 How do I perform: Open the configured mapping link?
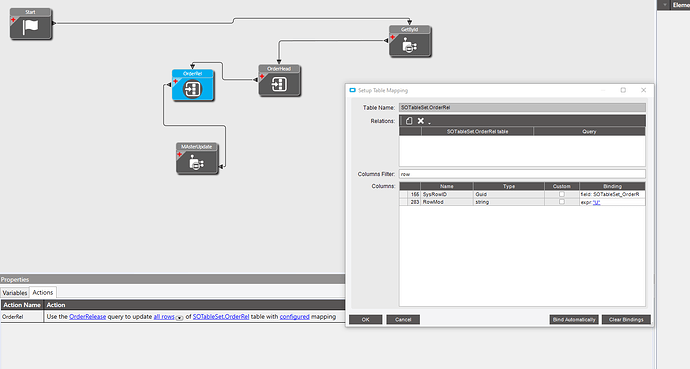tap(294, 317)
